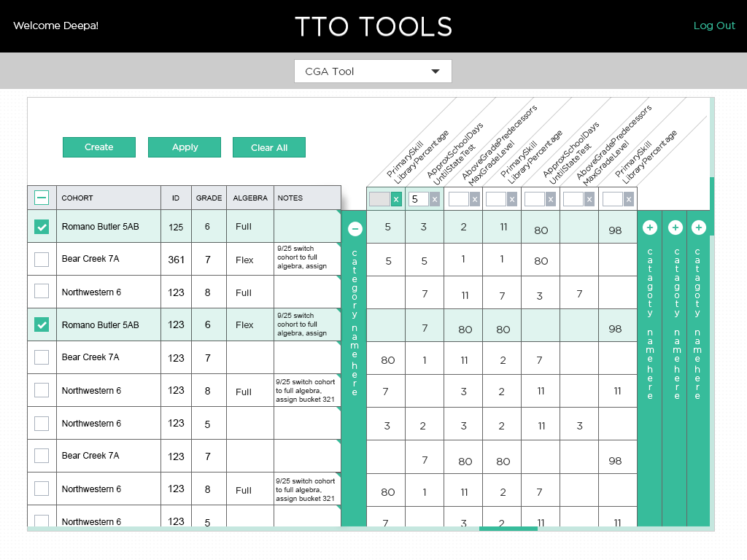Sort by the GRADE column header

pos(209,198)
